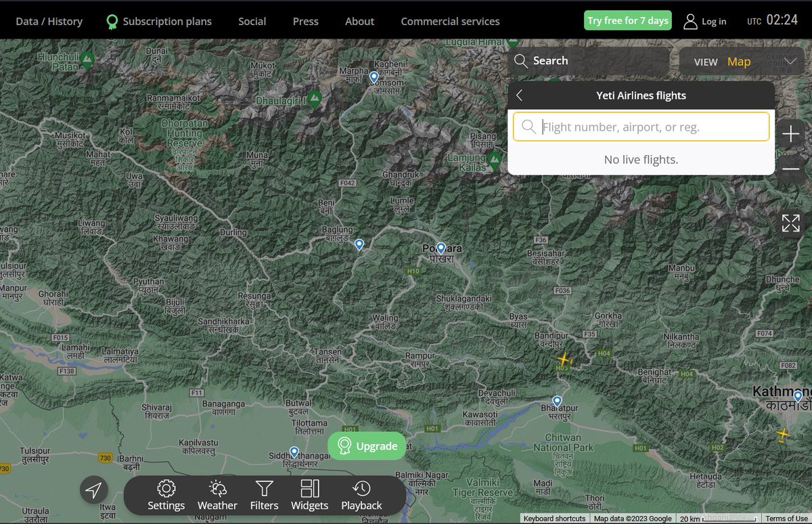The image size is (812, 524).
Task: Click the flight number search field
Action: (x=641, y=127)
